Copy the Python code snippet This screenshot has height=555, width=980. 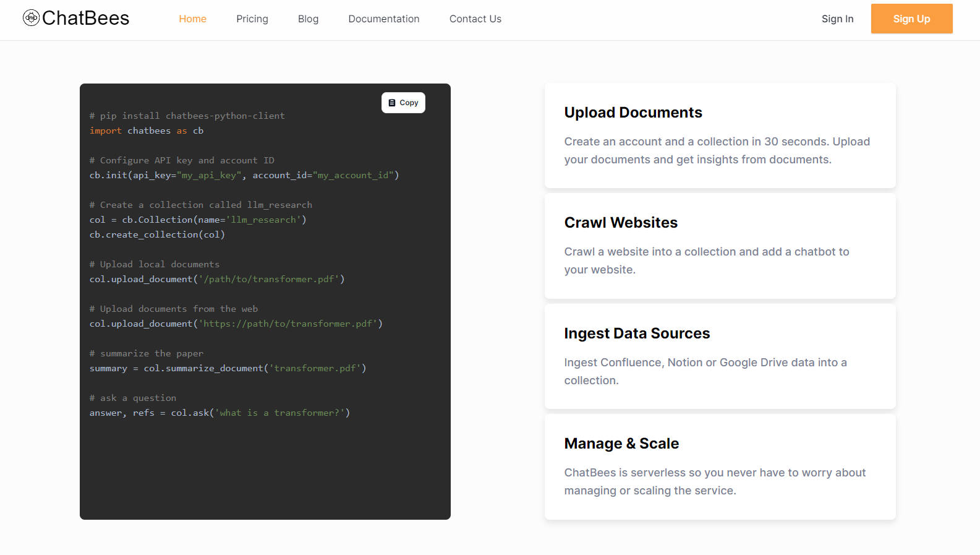tap(403, 103)
